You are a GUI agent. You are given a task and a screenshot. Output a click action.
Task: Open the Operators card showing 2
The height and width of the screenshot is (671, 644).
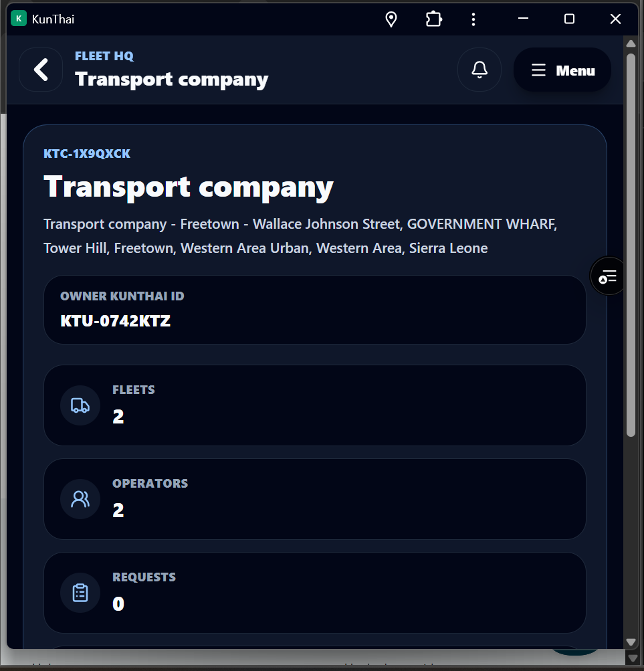(x=314, y=499)
